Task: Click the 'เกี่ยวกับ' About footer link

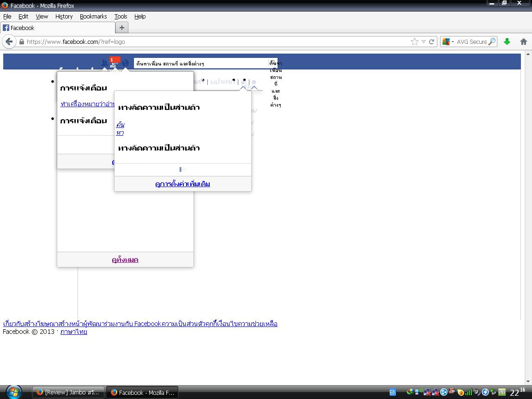Action: click(13, 324)
